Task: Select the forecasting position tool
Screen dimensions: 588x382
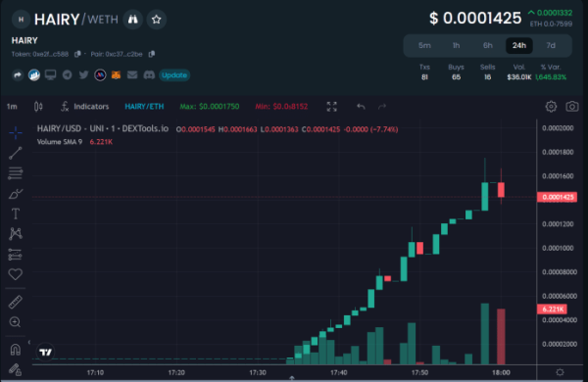Action: click(16, 254)
